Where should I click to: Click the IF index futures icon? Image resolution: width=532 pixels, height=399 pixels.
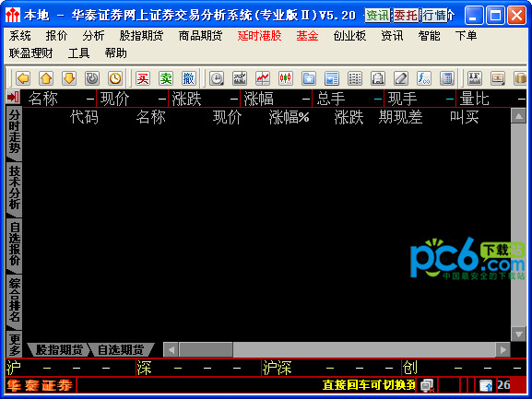click(474, 78)
